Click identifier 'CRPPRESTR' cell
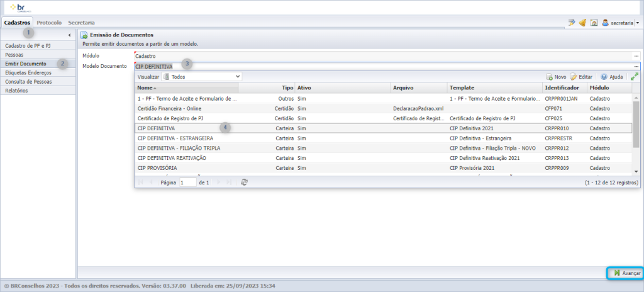 (x=558, y=138)
